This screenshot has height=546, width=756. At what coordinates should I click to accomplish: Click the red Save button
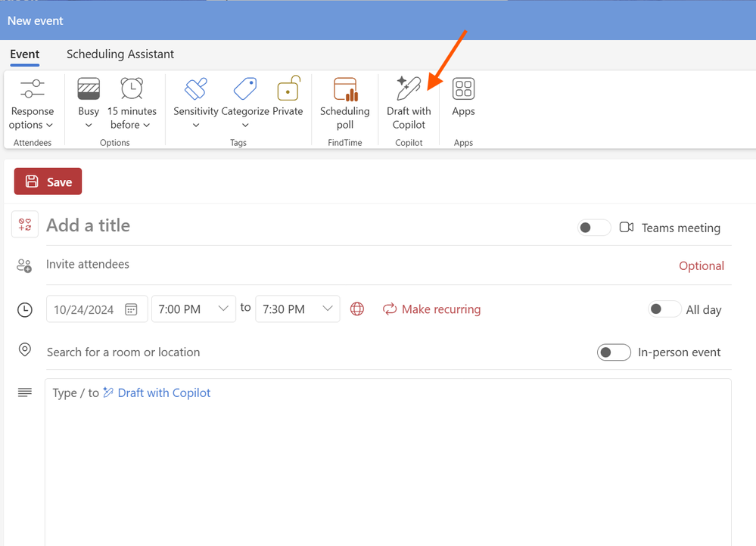[x=48, y=181]
